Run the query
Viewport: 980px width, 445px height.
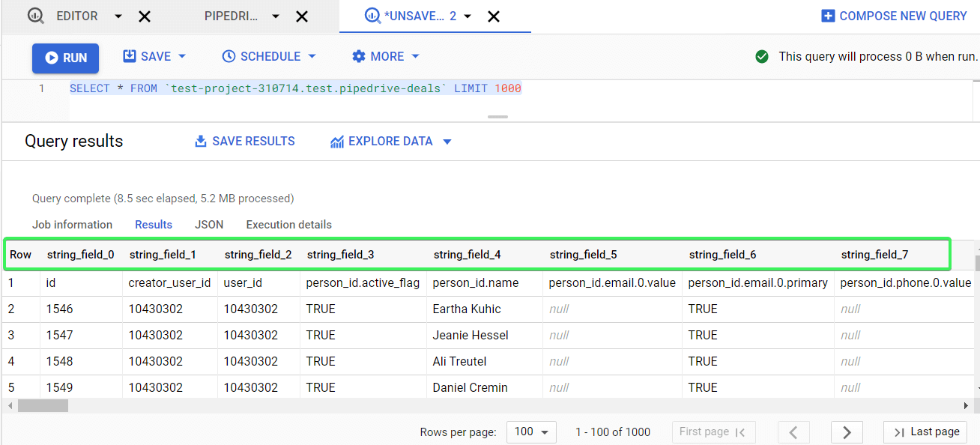tap(65, 58)
